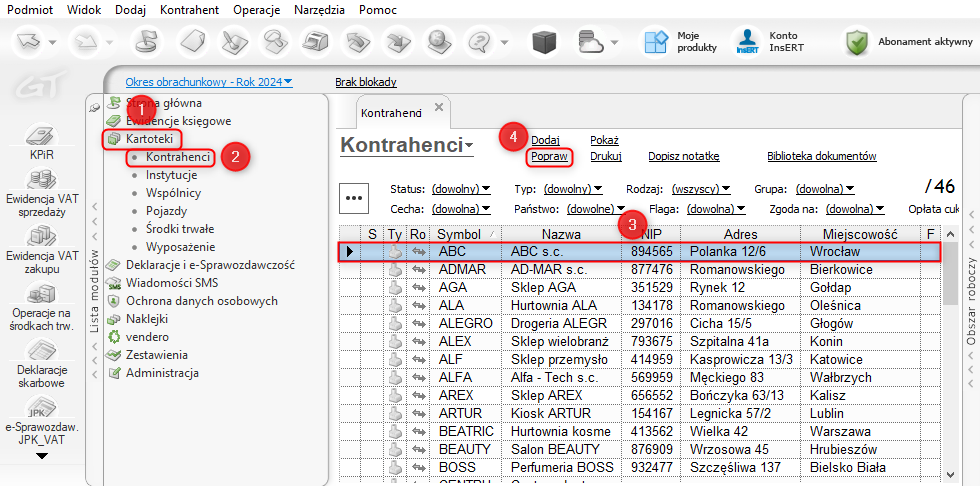Click the Biblioteka dokumentów link
The image size is (980, 486).
[821, 156]
